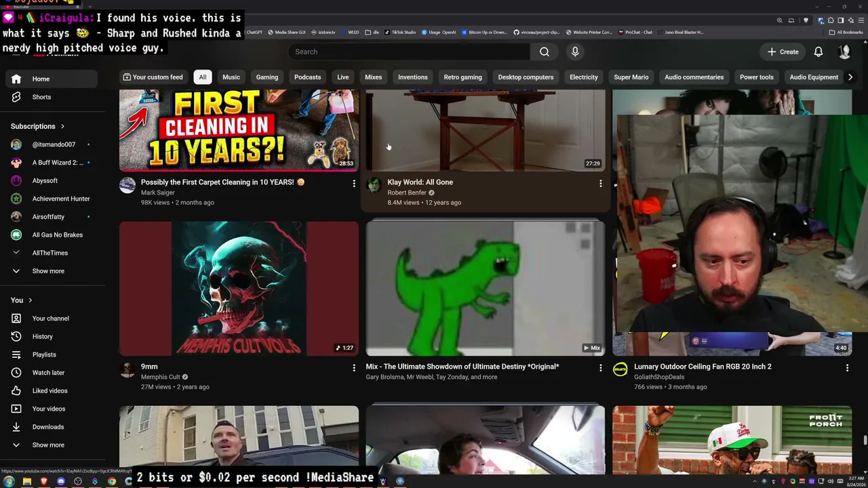Open Your custom feed chip
The width and height of the screenshot is (868, 488).
[x=153, y=77]
